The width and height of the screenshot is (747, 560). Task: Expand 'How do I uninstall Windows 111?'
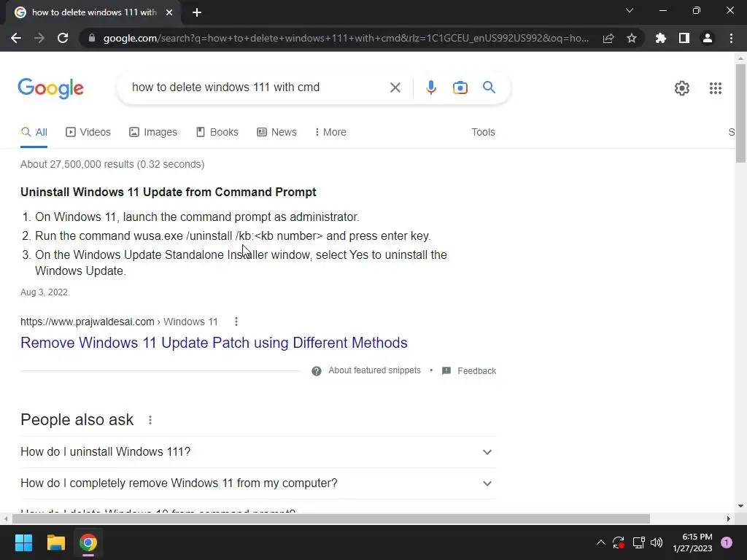258,452
